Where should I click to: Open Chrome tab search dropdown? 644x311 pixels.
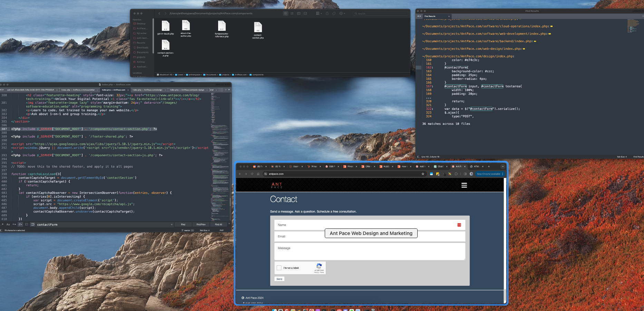(x=503, y=167)
